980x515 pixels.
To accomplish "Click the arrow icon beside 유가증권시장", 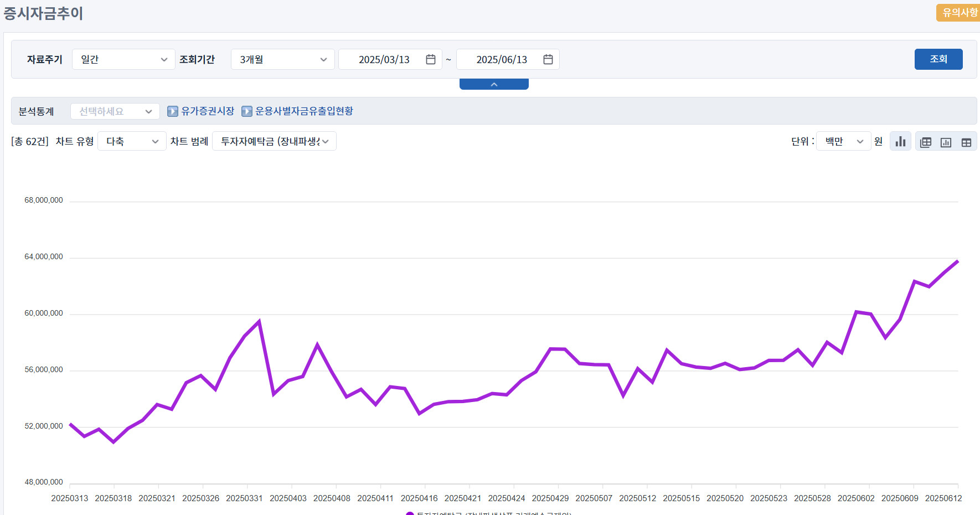I will pyautogui.click(x=173, y=111).
